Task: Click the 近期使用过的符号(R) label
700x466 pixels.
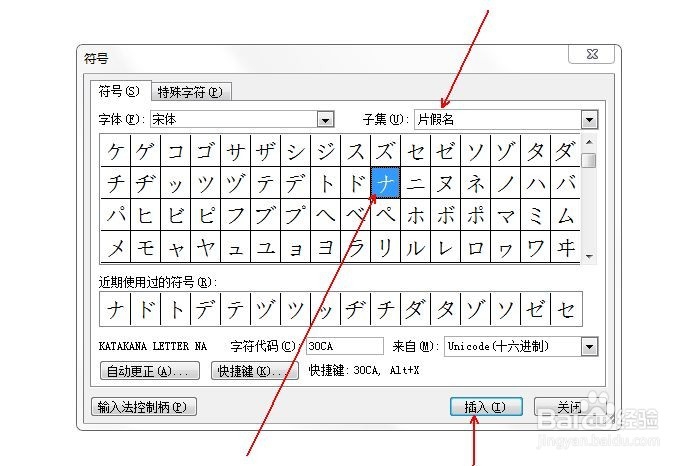Action: (x=158, y=282)
